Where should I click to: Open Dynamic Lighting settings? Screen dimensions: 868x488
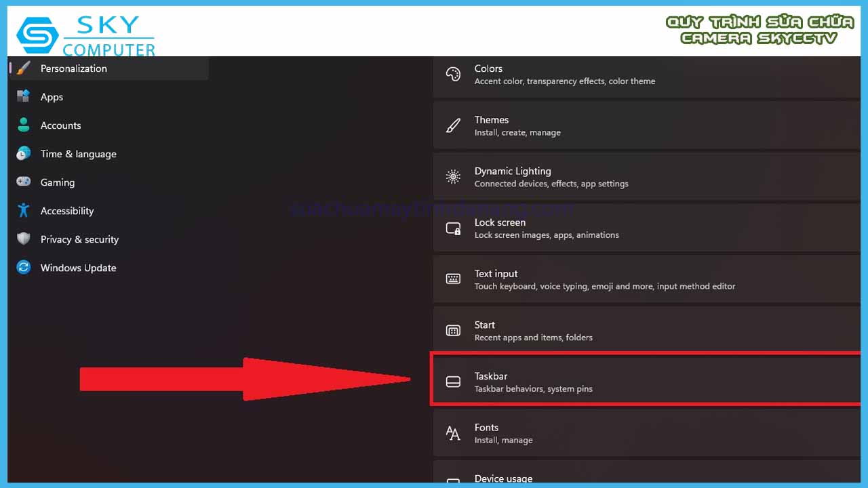(647, 177)
